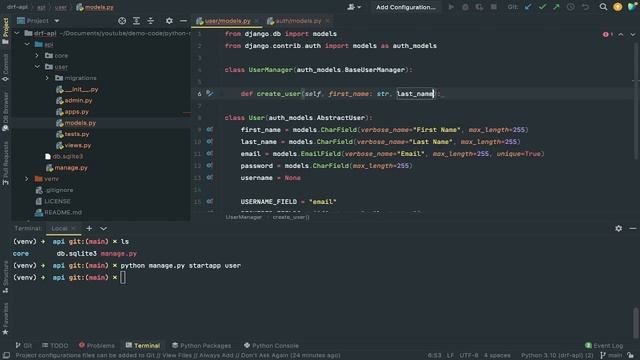Open Project panel settings gear
Image resolution: width=640 pixels, height=360 pixels.
point(169,21)
